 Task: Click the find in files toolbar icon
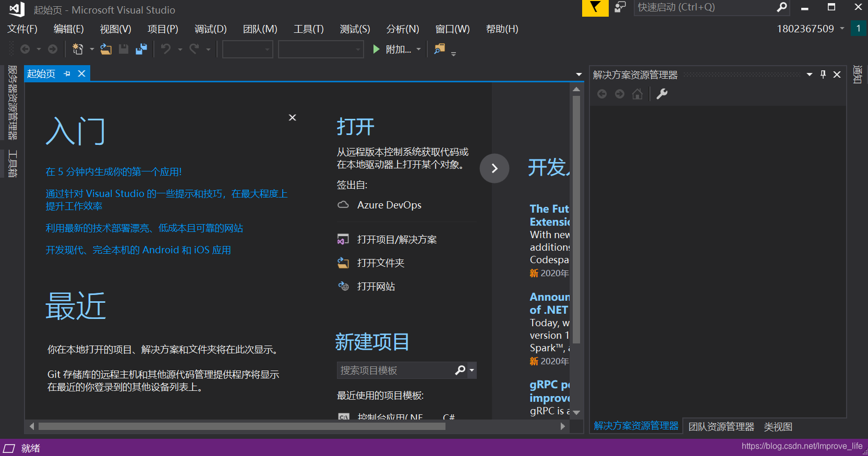tap(440, 49)
